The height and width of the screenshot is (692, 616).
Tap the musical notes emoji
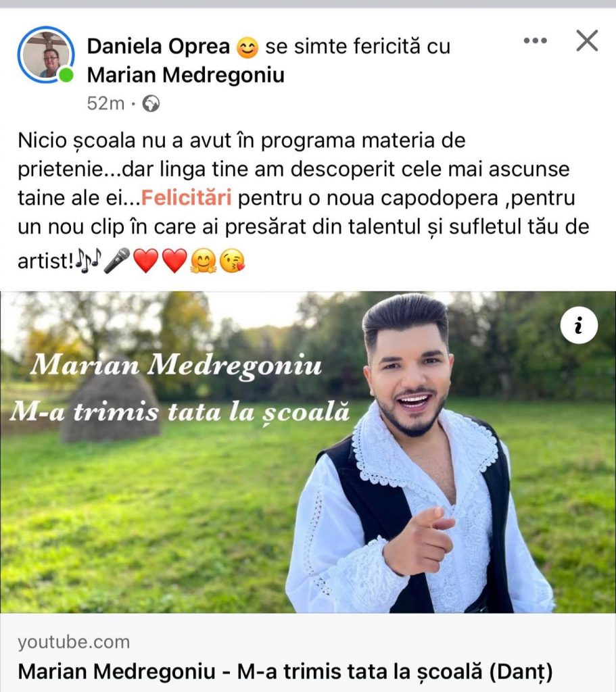[x=89, y=259]
